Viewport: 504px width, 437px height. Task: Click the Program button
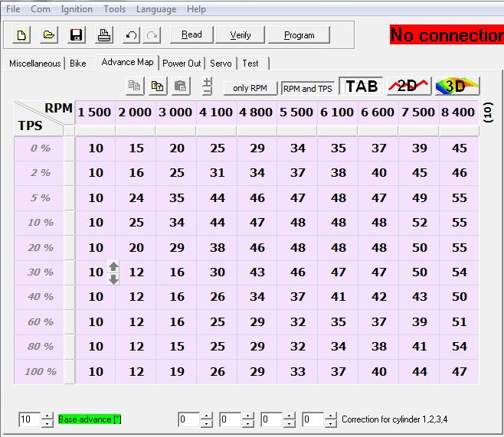[x=299, y=35]
